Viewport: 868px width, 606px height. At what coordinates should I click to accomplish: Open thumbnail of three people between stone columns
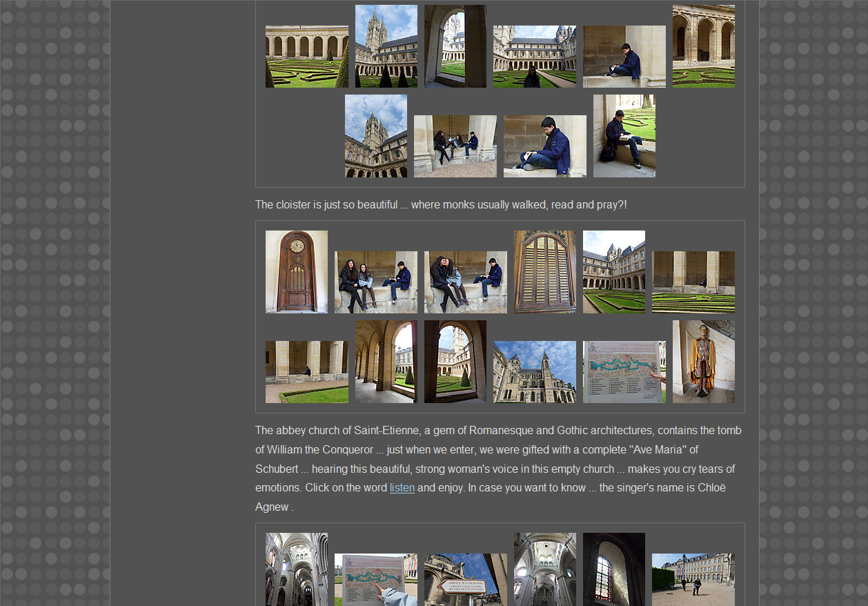(x=455, y=146)
